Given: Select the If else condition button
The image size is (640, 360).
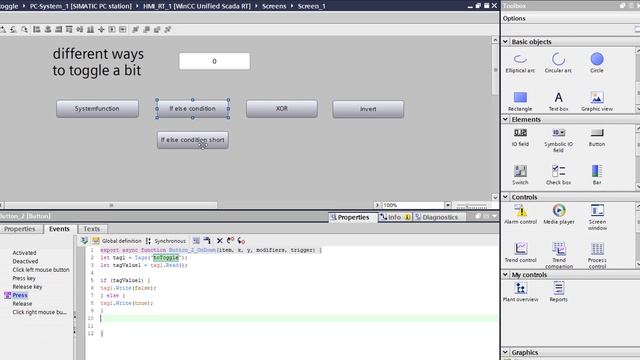Looking at the screenshot, I should tap(192, 109).
